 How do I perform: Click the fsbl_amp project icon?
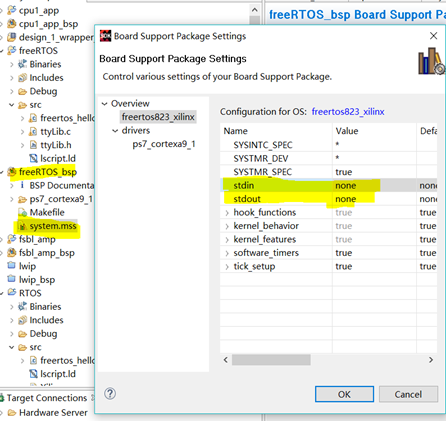(x=12, y=239)
